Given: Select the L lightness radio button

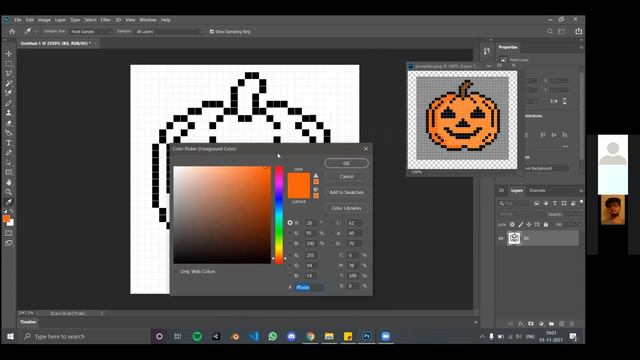Looking at the screenshot, I should 332,223.
